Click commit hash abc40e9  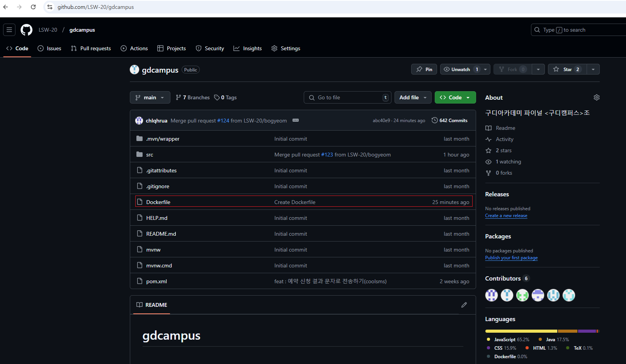click(x=381, y=121)
